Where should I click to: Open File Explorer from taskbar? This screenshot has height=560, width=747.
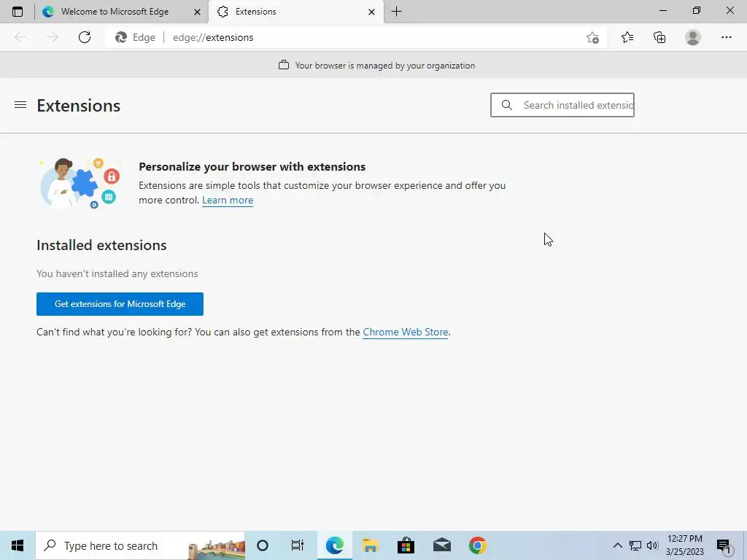pos(370,545)
